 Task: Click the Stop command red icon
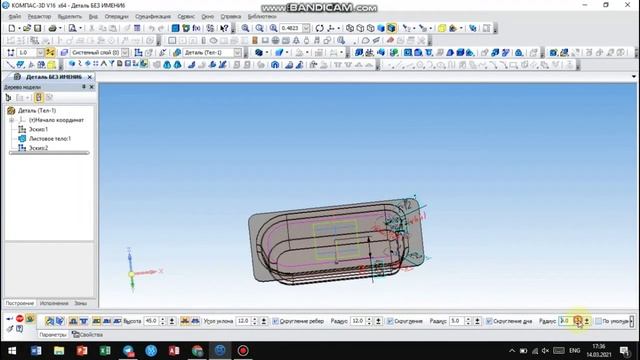(20, 318)
